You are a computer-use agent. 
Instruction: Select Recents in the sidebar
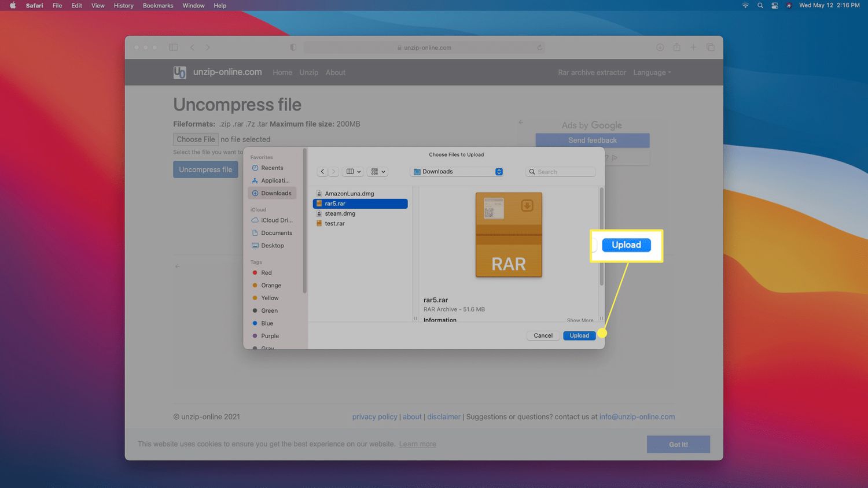click(271, 168)
